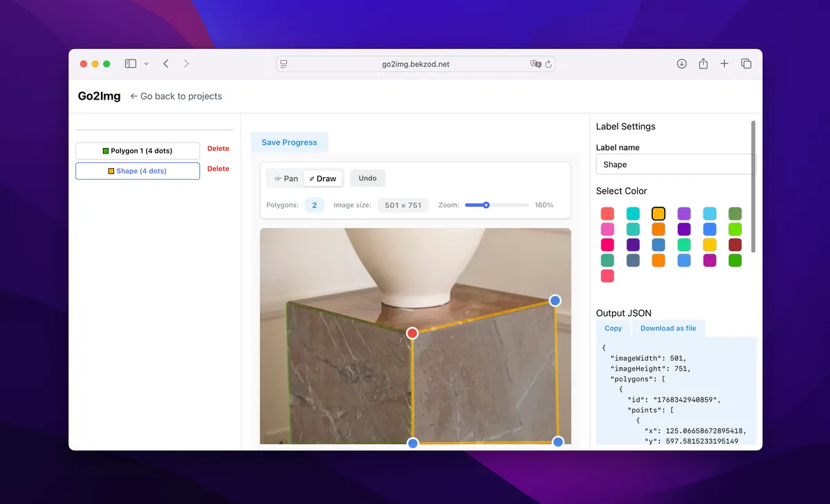Choose the dark red maroon swatch
830x504 pixels.
pyautogui.click(x=735, y=245)
